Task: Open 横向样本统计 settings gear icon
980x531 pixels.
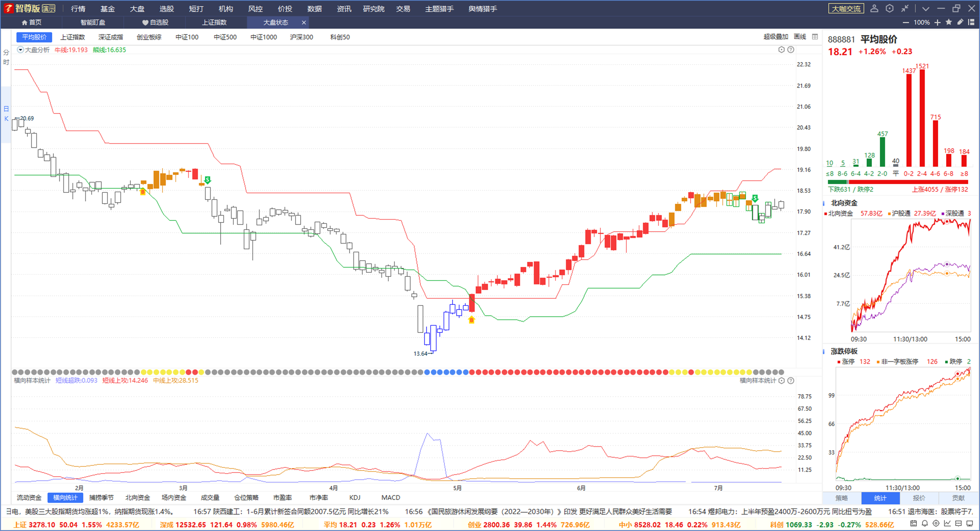Action: point(781,380)
